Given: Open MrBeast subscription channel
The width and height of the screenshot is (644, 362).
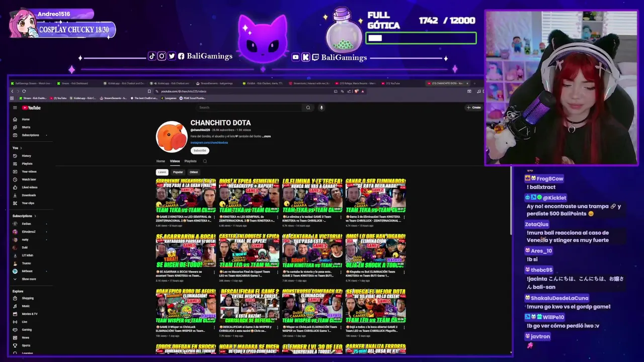Looking at the screenshot, I should click(27, 271).
